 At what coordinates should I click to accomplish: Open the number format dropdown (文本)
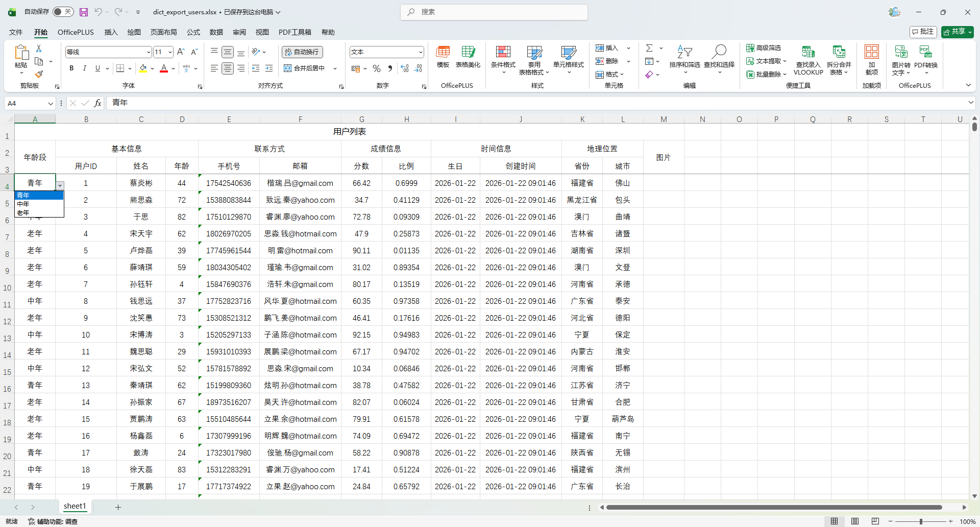click(x=421, y=52)
